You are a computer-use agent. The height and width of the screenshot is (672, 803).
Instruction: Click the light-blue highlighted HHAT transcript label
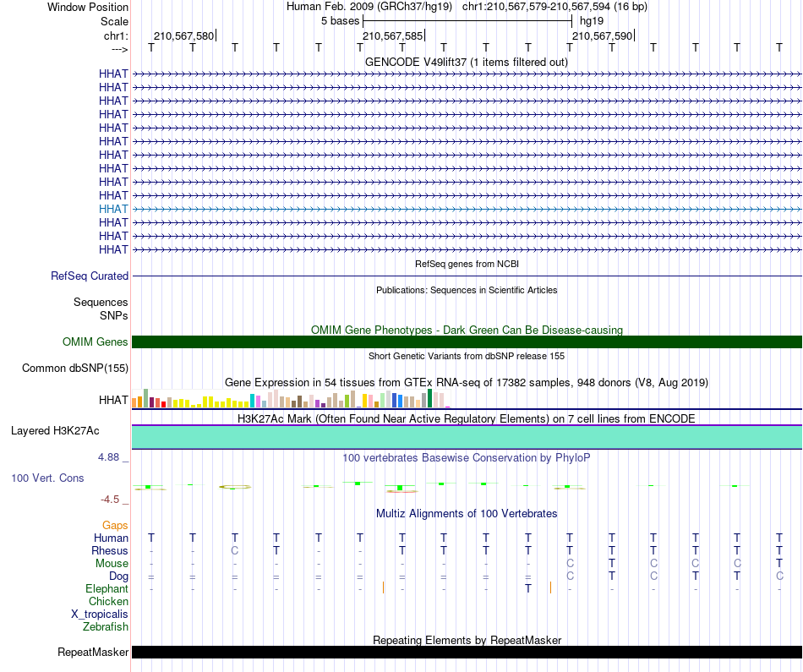113,209
